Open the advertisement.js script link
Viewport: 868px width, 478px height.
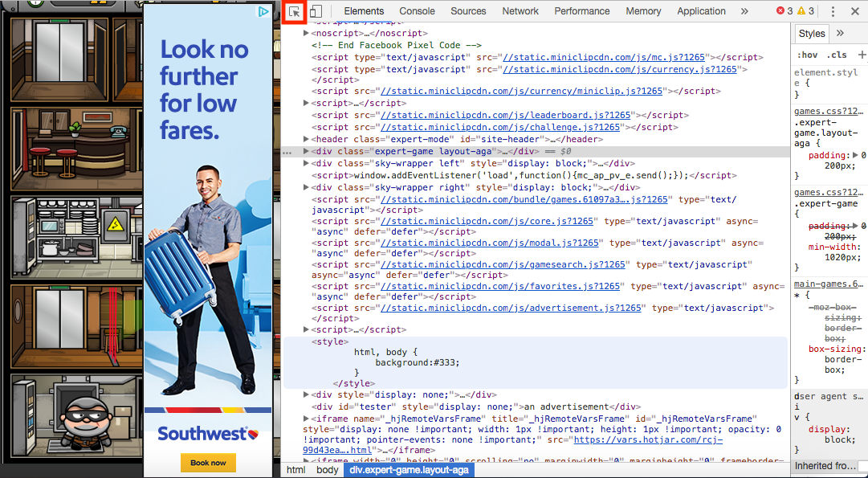click(x=511, y=308)
